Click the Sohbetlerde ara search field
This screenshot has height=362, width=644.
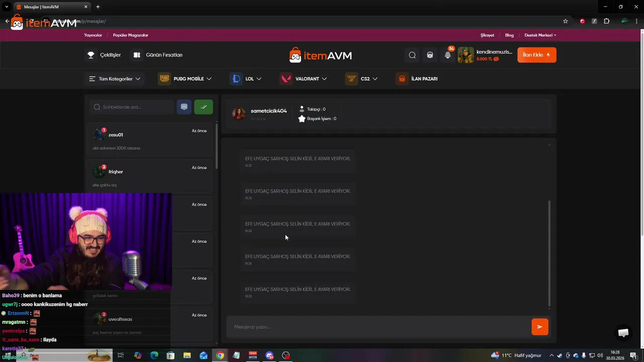pyautogui.click(x=132, y=107)
